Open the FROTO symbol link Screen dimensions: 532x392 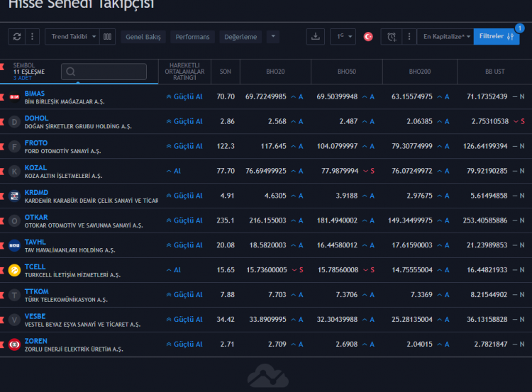tap(36, 143)
